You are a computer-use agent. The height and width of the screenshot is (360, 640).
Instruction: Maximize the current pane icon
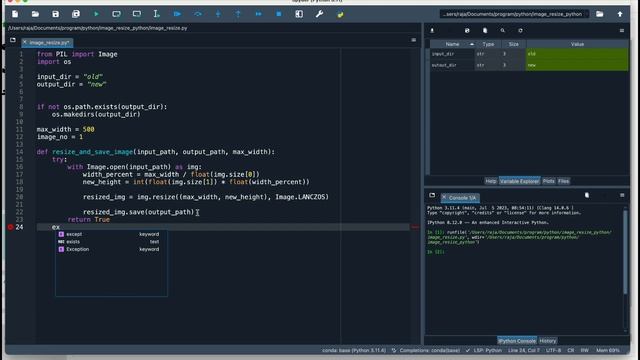(x=299, y=14)
